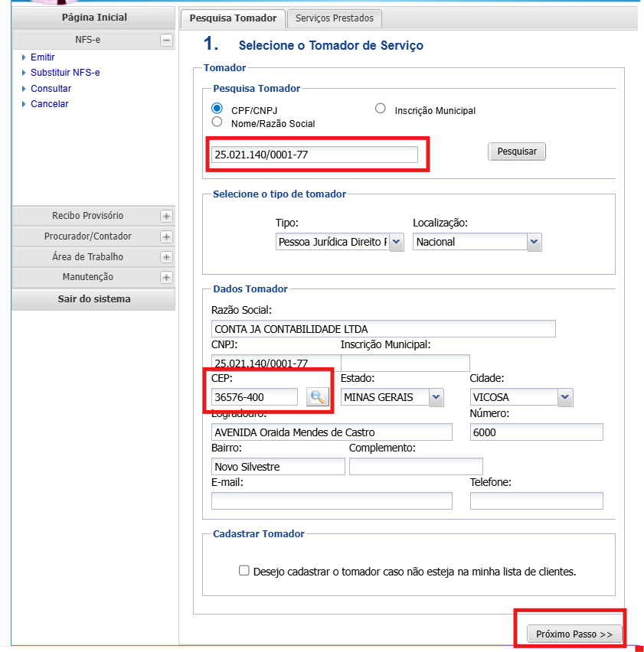Open the Tipo dropdown
The image size is (644, 652).
tap(339, 242)
